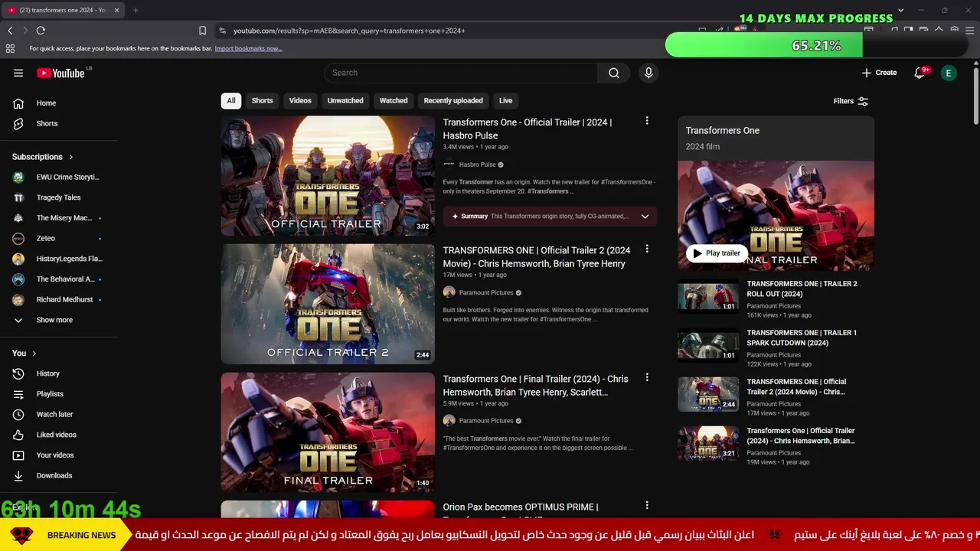Open the Hasbro Pulse channel link

477,165
